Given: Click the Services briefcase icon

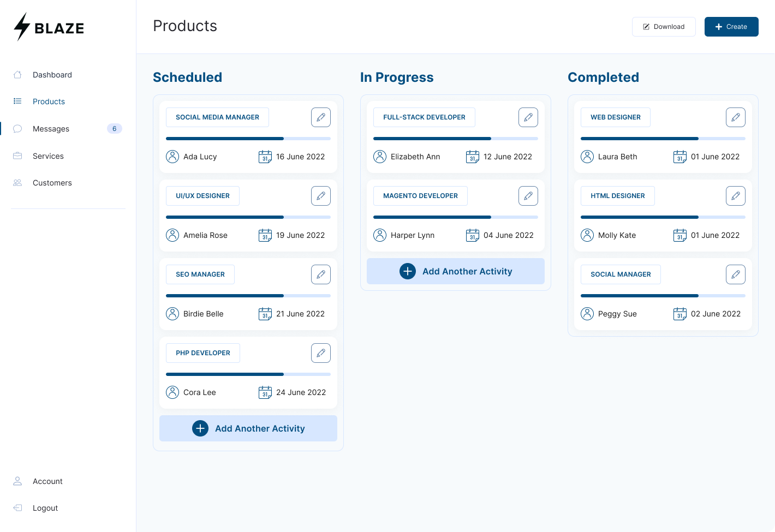Looking at the screenshot, I should tap(17, 156).
